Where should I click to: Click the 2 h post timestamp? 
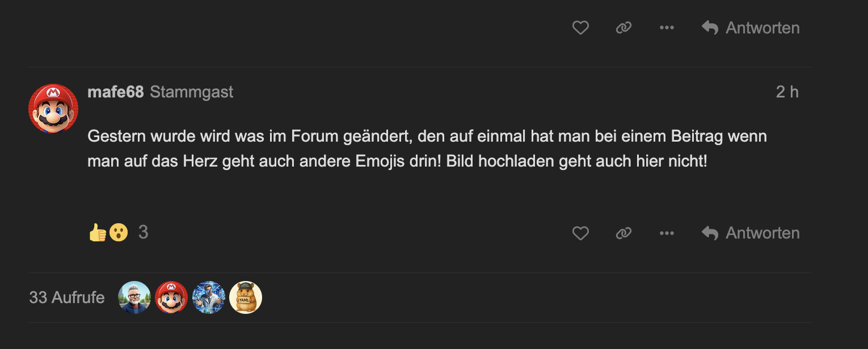click(787, 92)
